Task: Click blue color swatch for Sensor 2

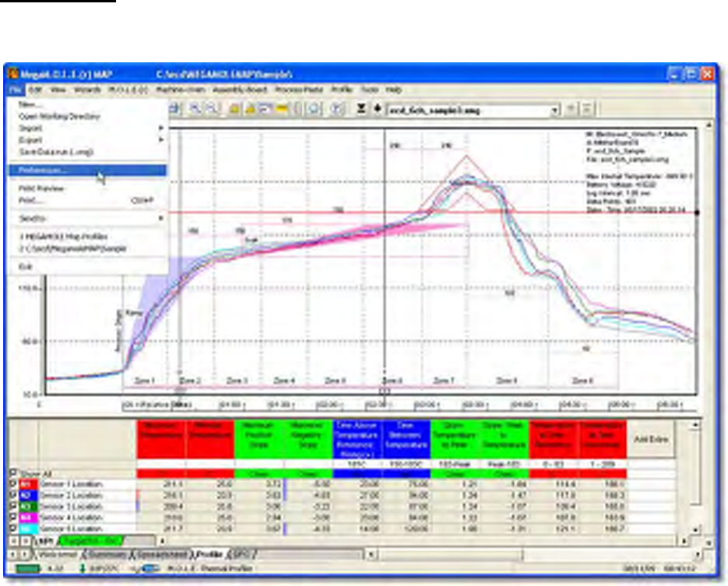Action: click(28, 496)
